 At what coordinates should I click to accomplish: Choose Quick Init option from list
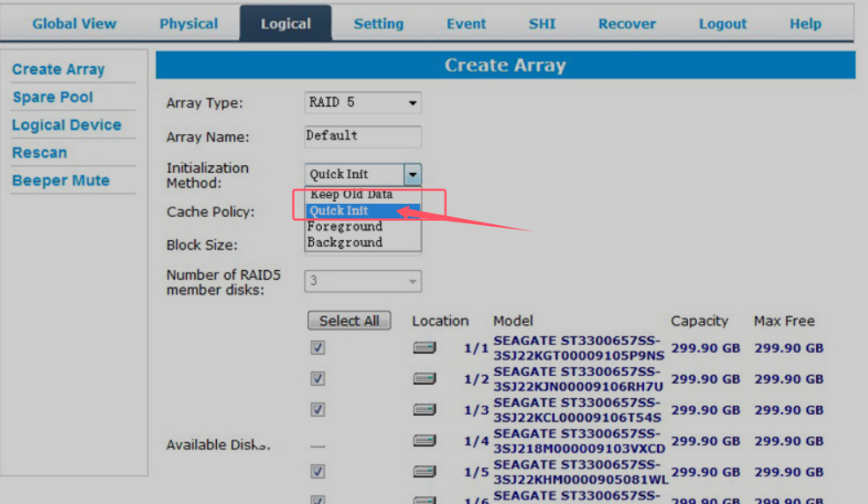(x=363, y=210)
